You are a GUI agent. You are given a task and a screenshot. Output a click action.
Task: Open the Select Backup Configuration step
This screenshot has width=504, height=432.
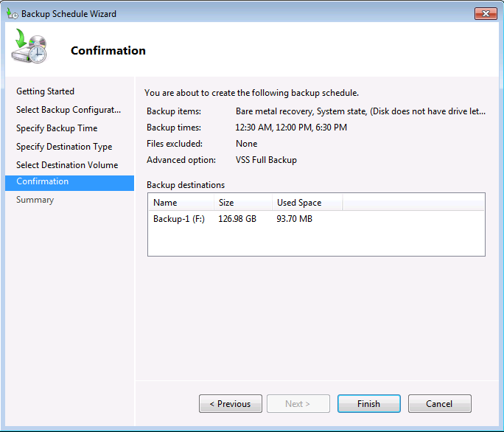click(68, 110)
